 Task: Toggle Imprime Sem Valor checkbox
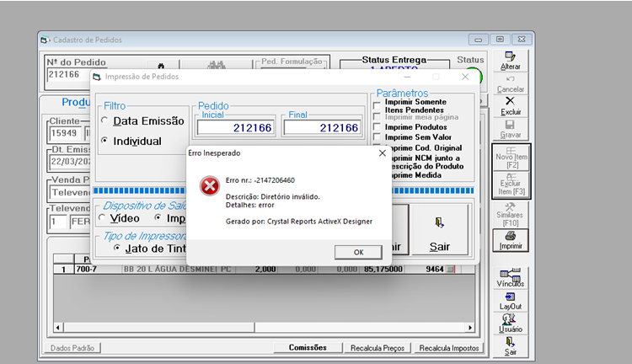(377, 137)
